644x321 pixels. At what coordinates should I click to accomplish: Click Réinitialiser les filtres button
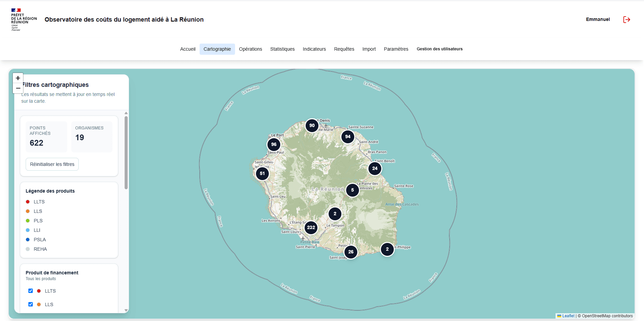pyautogui.click(x=52, y=164)
